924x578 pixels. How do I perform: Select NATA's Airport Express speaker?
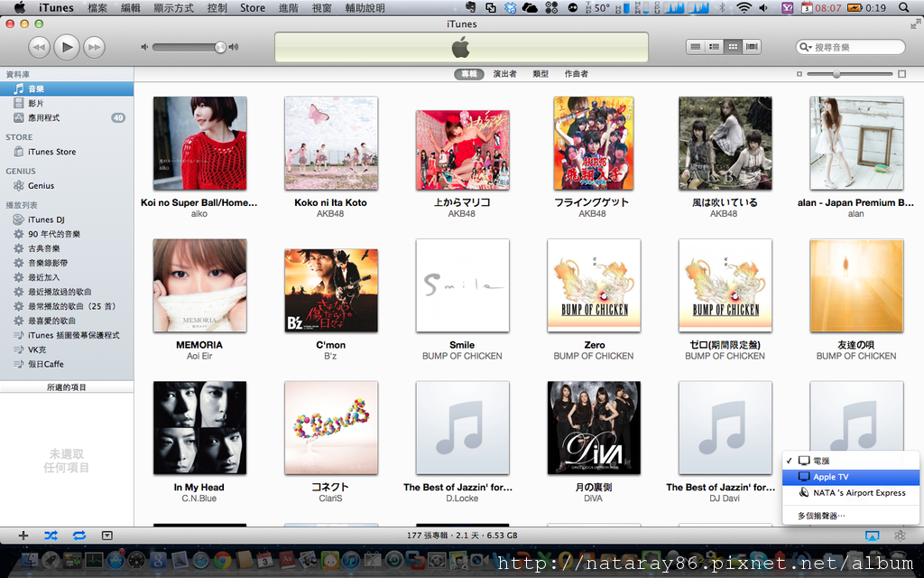851,492
